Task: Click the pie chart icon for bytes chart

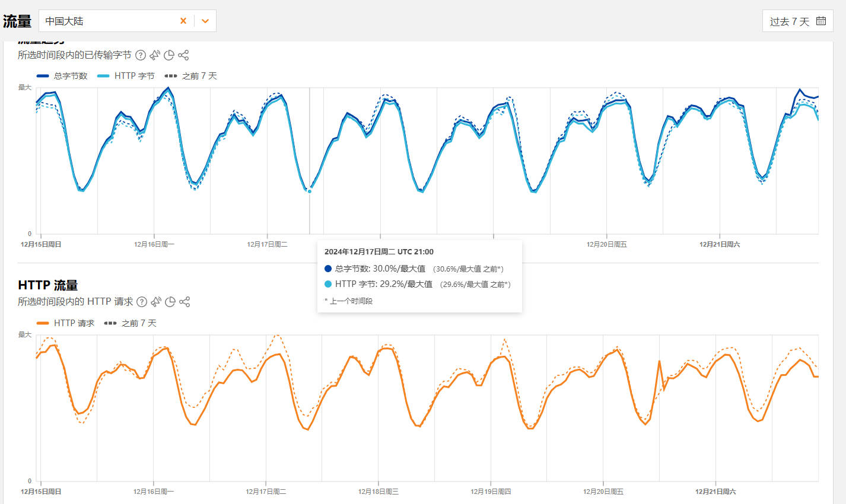Action: tap(169, 55)
